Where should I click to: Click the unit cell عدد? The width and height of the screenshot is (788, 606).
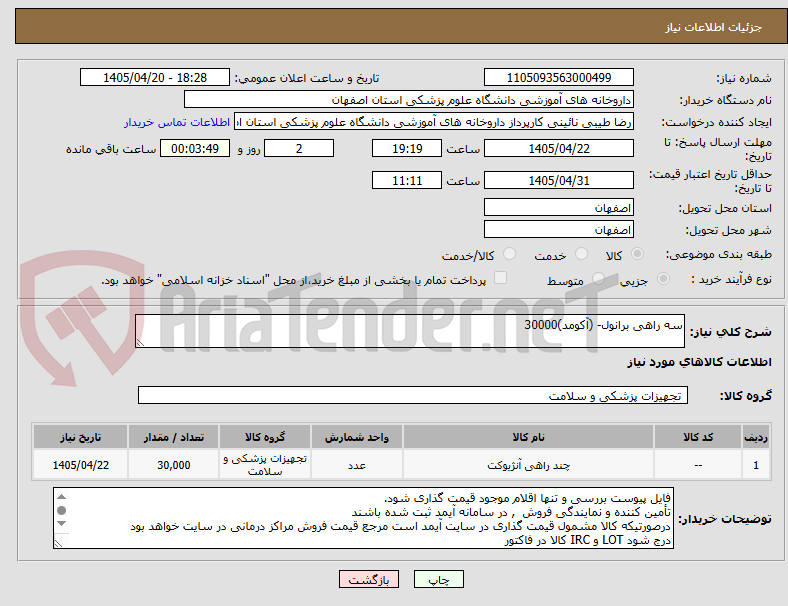point(357,465)
